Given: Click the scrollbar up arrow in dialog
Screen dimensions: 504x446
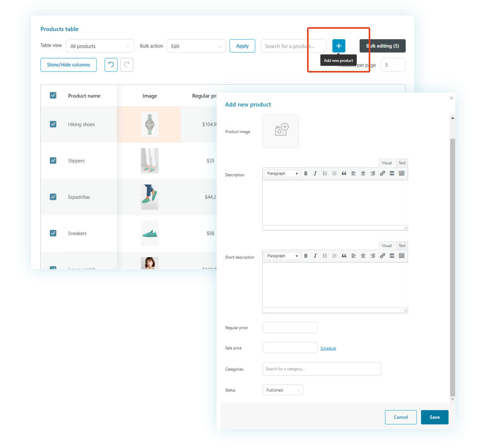Looking at the screenshot, I should point(452,118).
